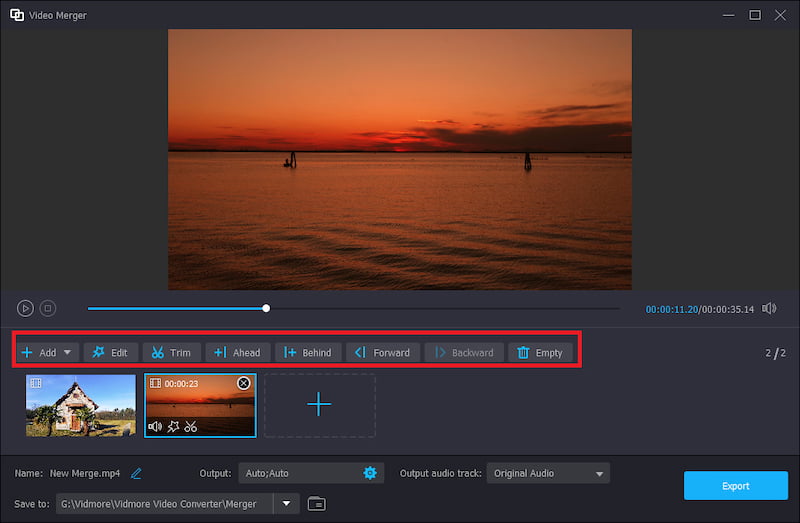Click the New Merge.mp4 file name
This screenshot has height=523, width=800.
(x=85, y=474)
